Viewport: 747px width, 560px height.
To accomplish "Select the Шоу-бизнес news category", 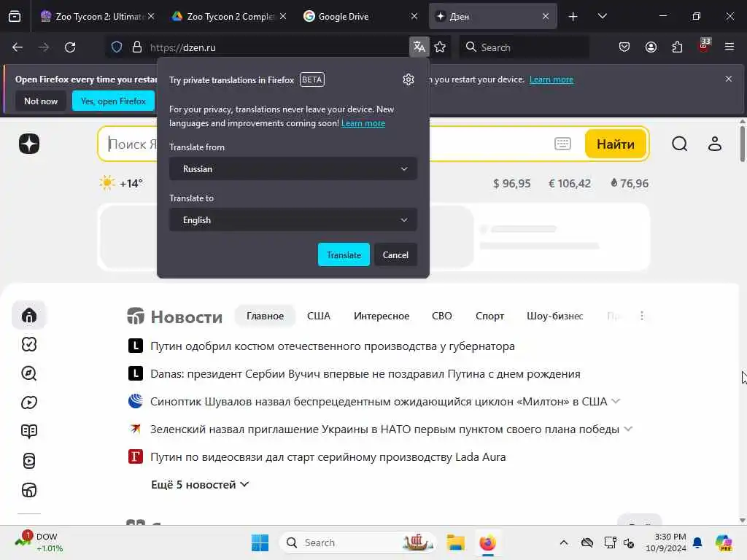I will (x=554, y=316).
